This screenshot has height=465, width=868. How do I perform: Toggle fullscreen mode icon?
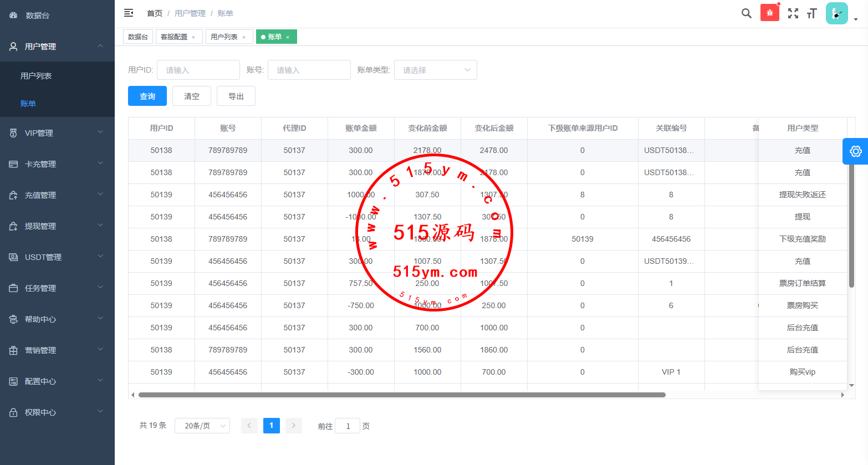793,13
